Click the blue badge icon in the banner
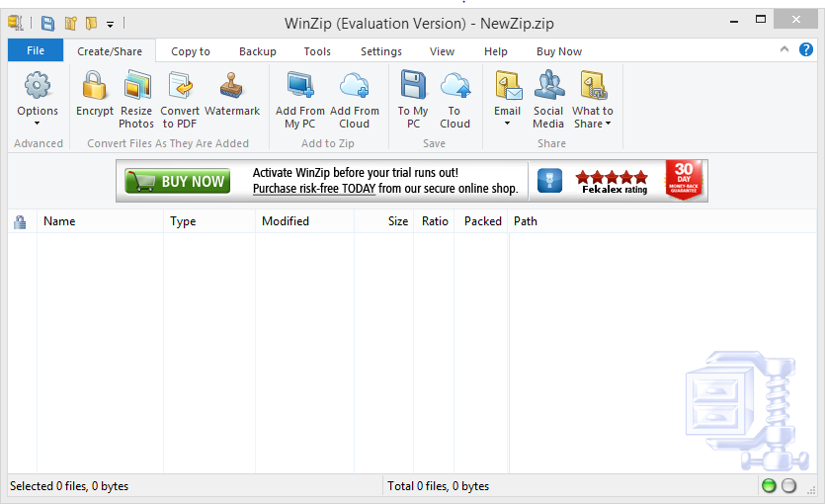The image size is (825, 504). coord(549,181)
